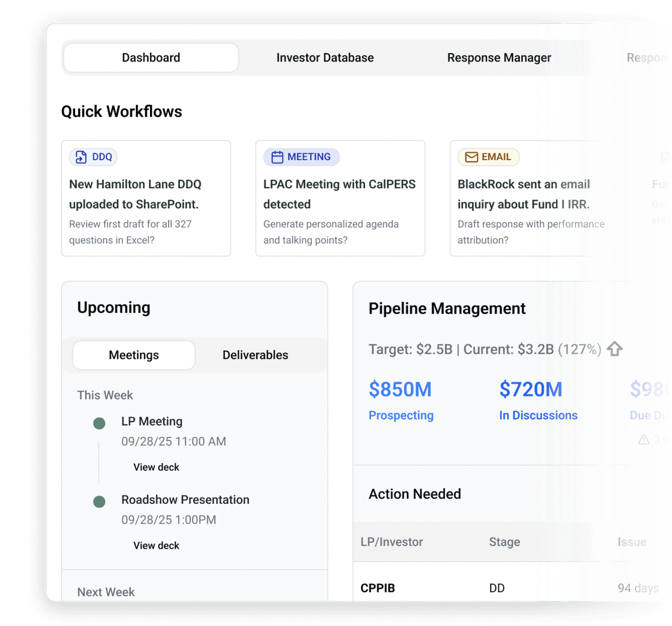Select the CPPIB row in Action Needed
Image resolution: width=672 pixels, height=626 pixels.
378,588
